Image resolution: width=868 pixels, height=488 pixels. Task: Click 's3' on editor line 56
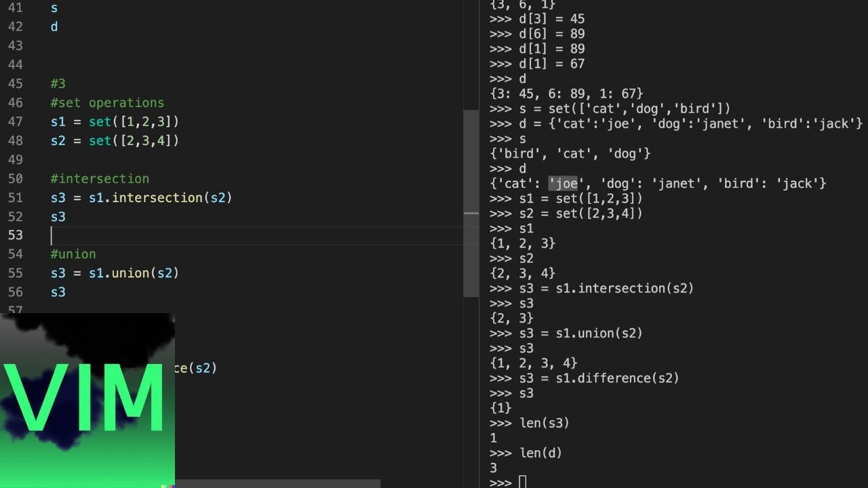pos(58,291)
